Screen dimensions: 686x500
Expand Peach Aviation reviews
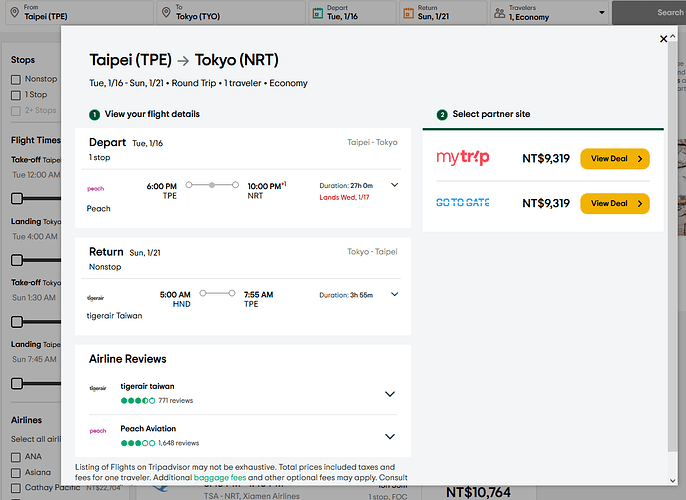[x=389, y=437]
